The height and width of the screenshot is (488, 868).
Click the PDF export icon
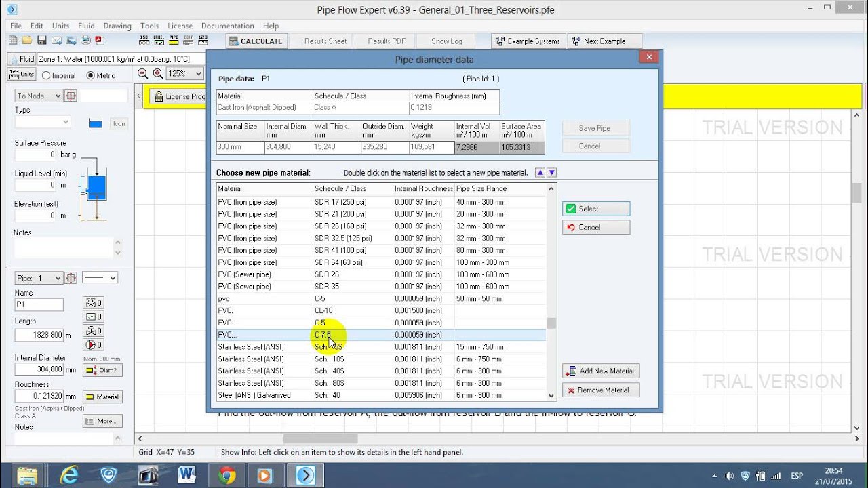click(x=100, y=41)
